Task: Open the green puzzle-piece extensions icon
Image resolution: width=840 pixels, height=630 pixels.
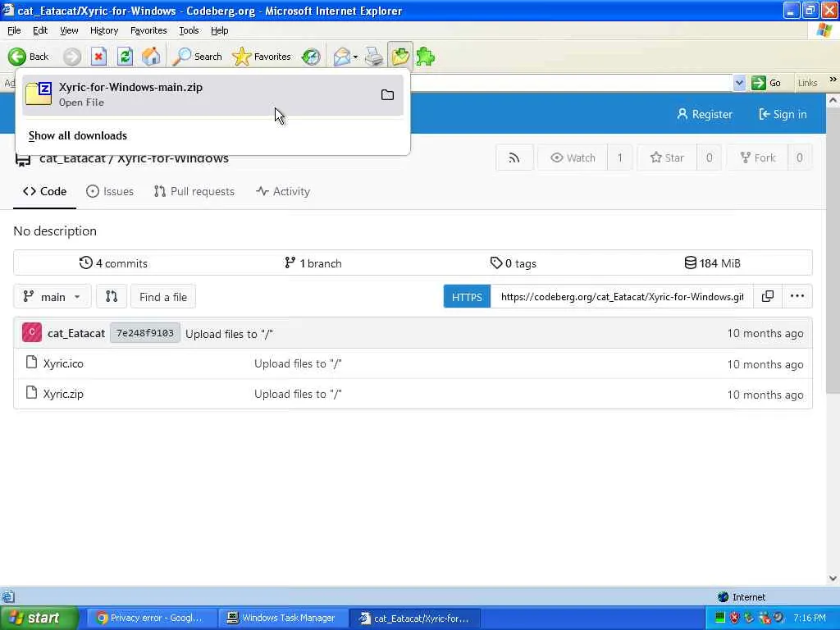Action: (x=426, y=57)
